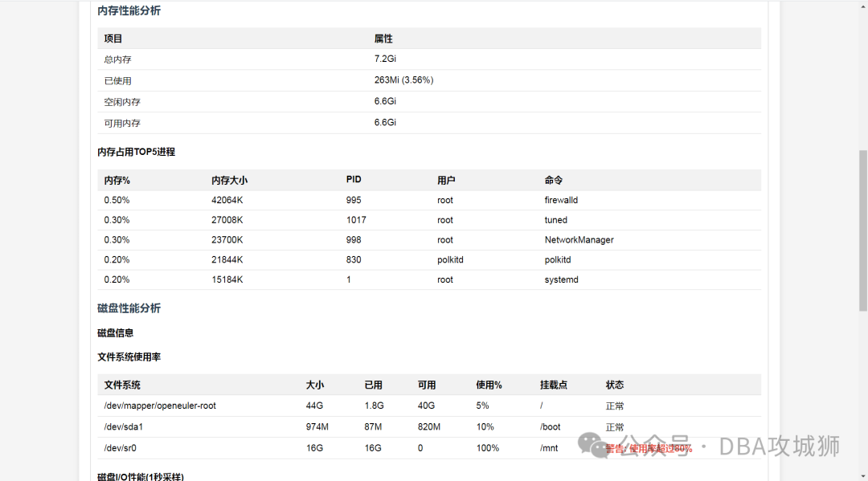Select the 内存占用TOP5进程 heading
868x481 pixels.
point(136,152)
